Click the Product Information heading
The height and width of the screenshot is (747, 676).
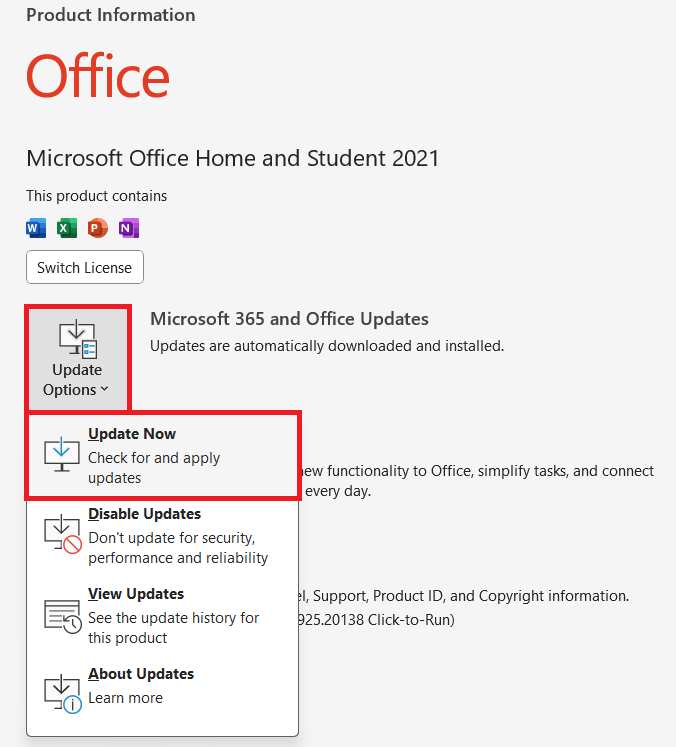pos(111,15)
